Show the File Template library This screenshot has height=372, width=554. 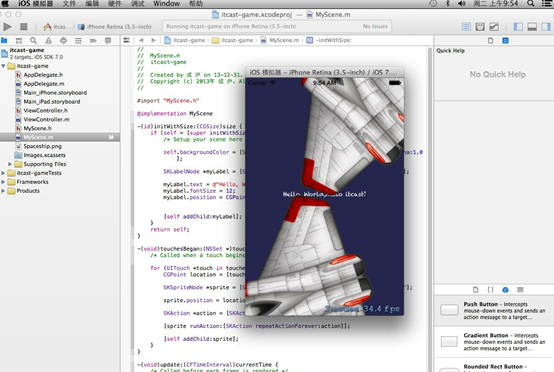(x=476, y=290)
